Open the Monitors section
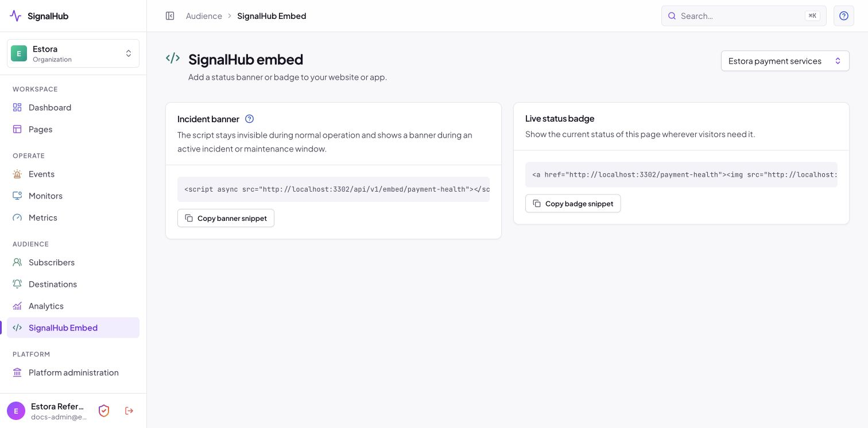Image resolution: width=868 pixels, height=428 pixels. click(x=73, y=196)
